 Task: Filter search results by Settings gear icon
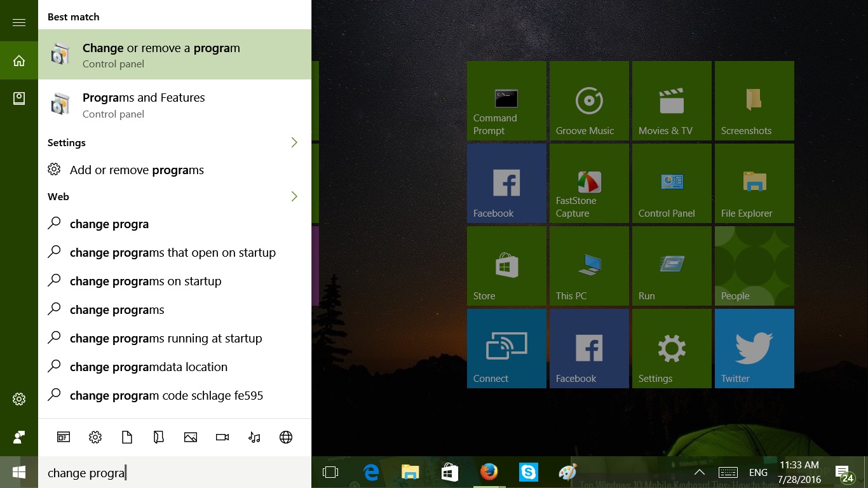coord(95,437)
